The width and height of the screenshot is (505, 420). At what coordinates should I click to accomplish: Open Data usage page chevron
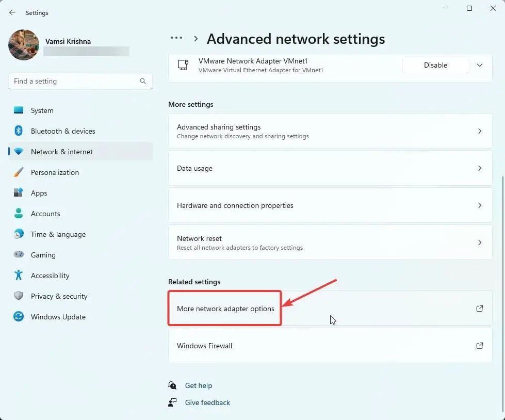click(x=480, y=168)
